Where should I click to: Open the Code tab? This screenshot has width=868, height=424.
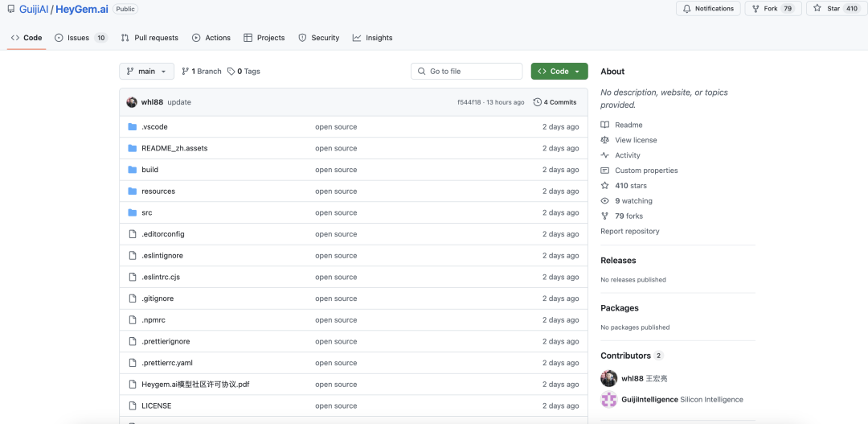[27, 38]
